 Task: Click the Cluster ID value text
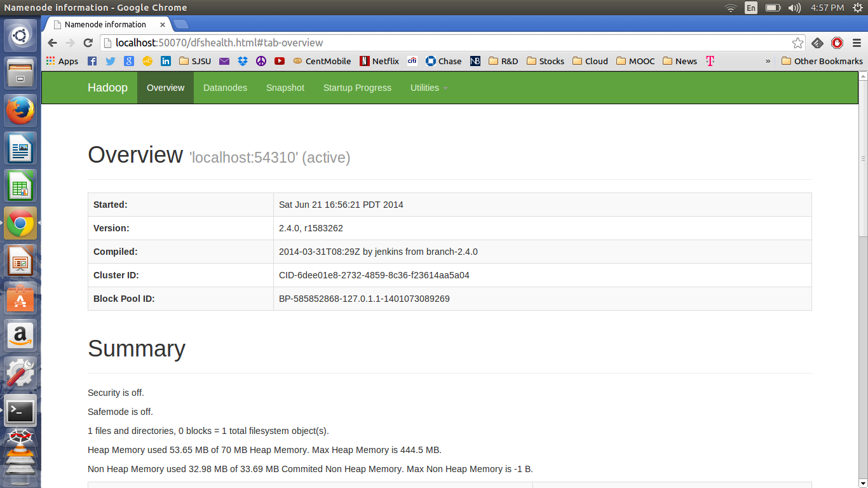click(374, 275)
